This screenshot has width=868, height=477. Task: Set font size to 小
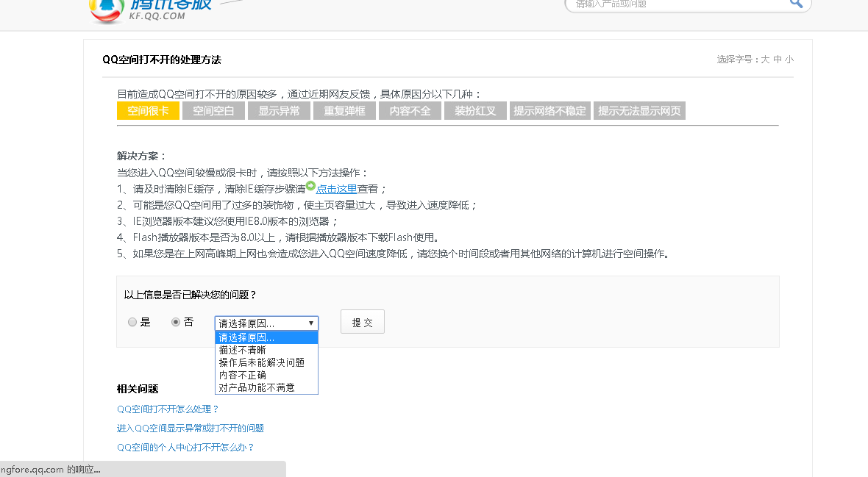(789, 60)
